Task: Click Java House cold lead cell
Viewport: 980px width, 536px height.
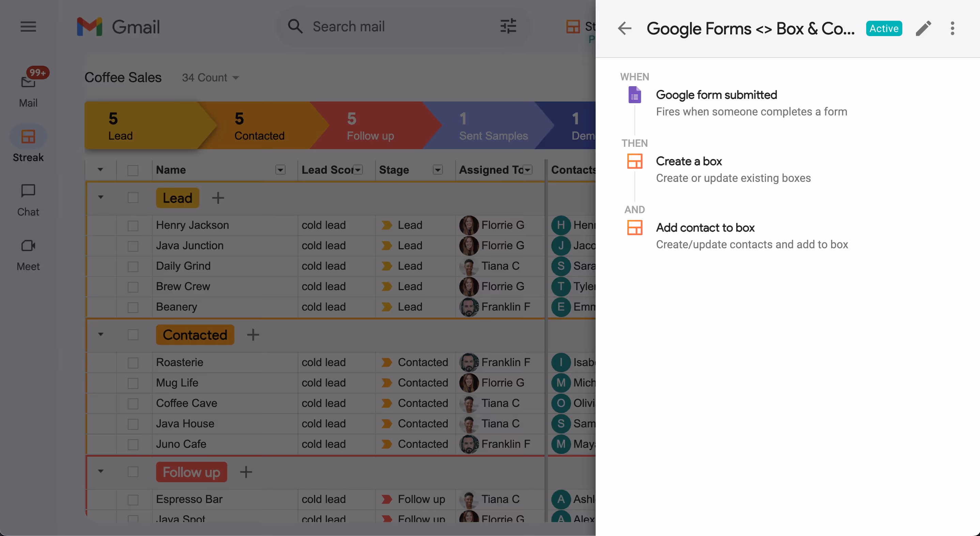Action: 337,424
